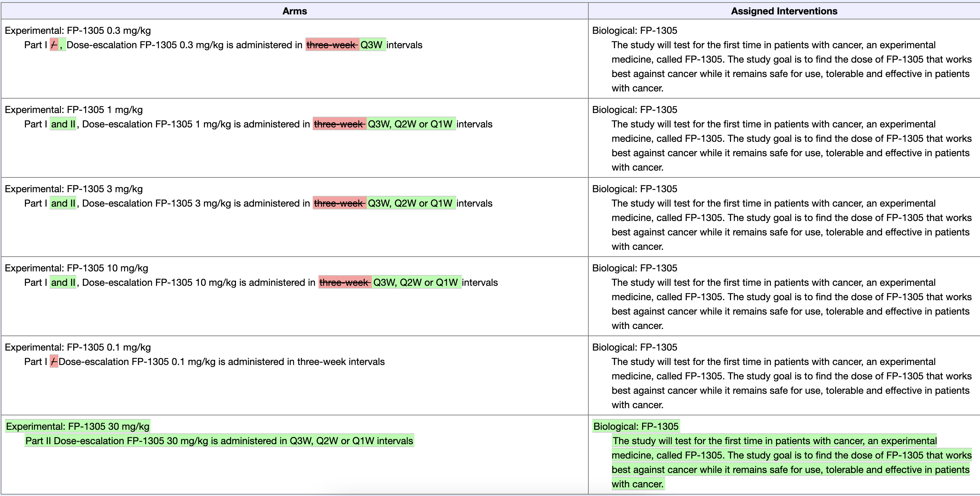Click the 'Part II Dose-escalation FP-1305 30 mg/kg' line
Image resolution: width=980 pixels, height=496 pixels.
click(x=219, y=441)
